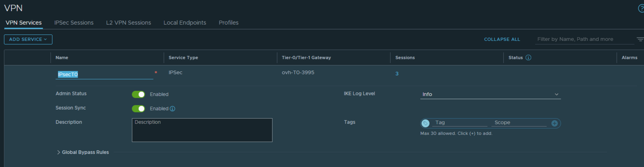Open the help question mark icon
Image resolution: width=644 pixels, height=167 pixels.
[641, 9]
